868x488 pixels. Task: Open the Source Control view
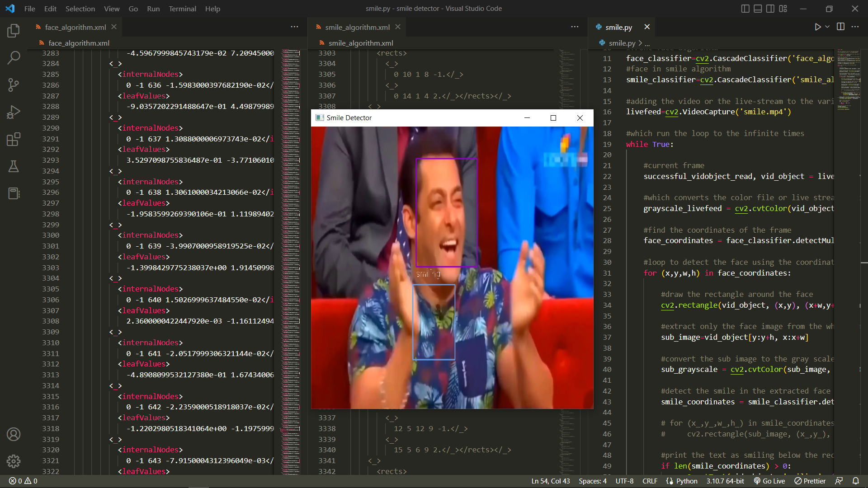click(x=14, y=84)
